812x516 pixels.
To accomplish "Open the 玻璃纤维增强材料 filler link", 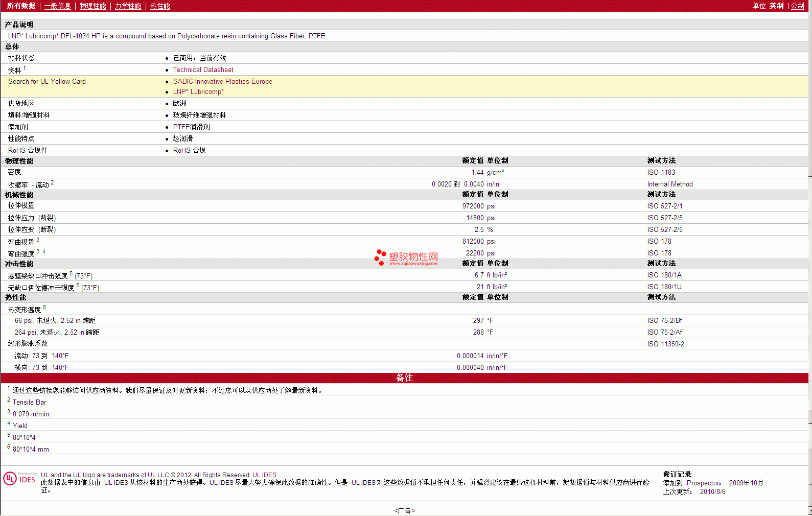I will 199,115.
